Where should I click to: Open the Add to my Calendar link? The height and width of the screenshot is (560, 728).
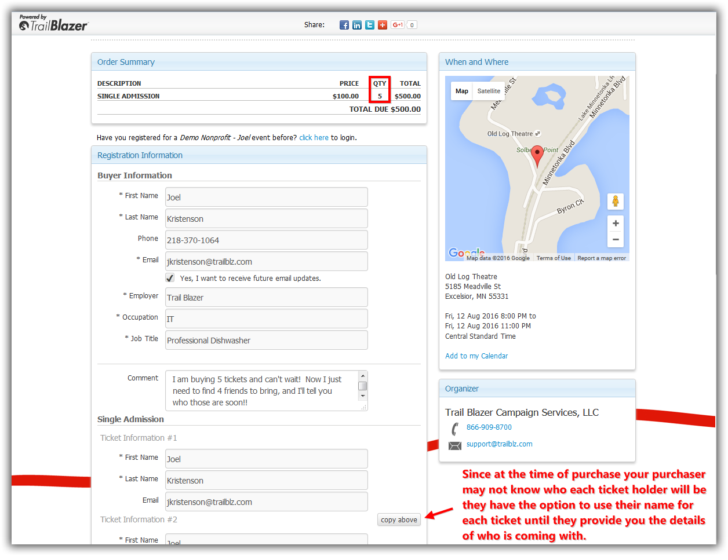476,356
